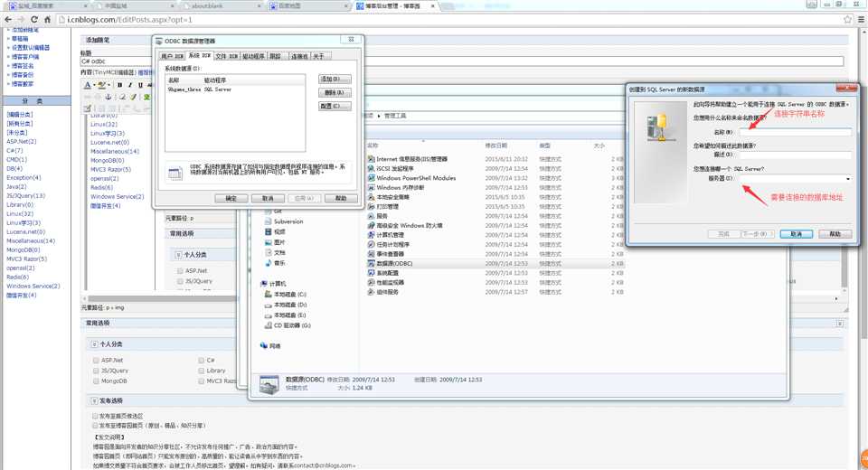Click 配置 button in ODBC administrator

335,106
